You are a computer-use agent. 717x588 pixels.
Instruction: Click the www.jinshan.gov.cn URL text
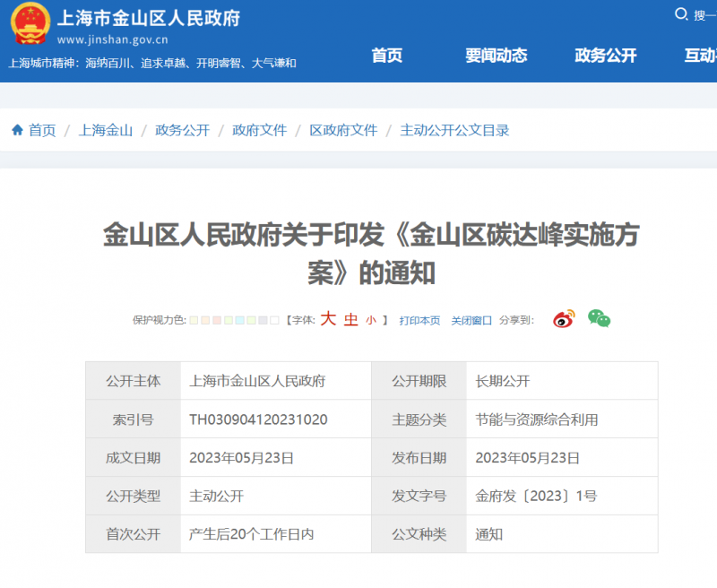tap(113, 39)
